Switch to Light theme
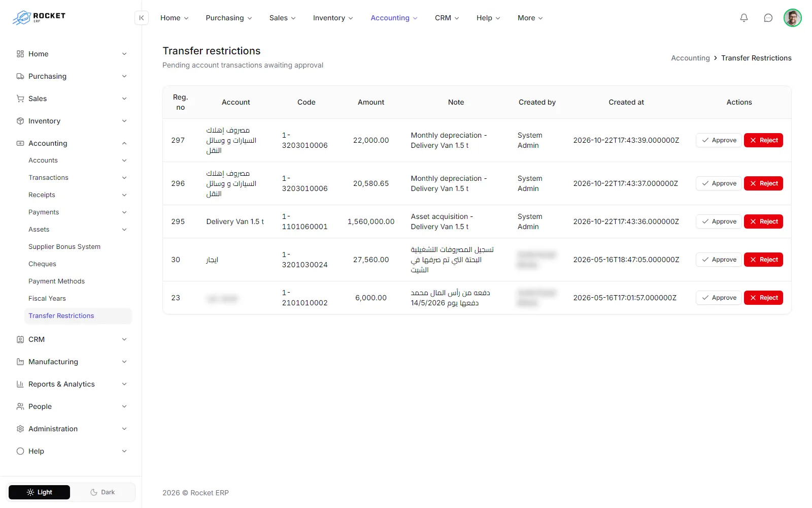The image size is (812, 508). [40, 492]
